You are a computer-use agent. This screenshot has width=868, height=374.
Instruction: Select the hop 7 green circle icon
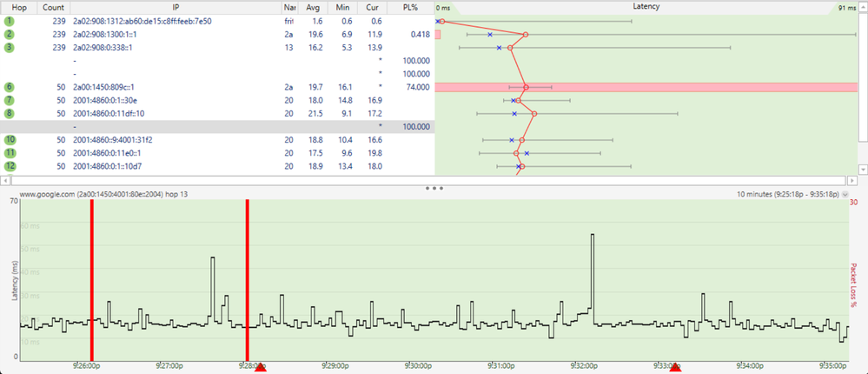coord(10,100)
